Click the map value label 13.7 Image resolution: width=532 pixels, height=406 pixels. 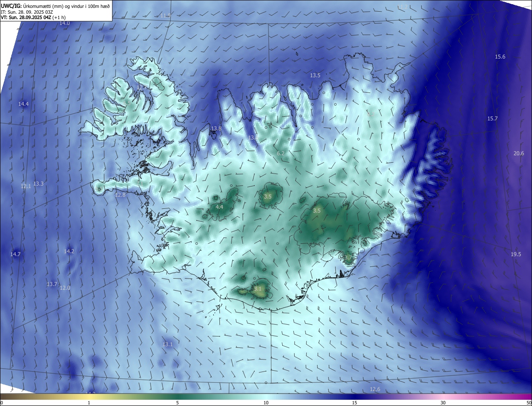pyautogui.click(x=52, y=284)
